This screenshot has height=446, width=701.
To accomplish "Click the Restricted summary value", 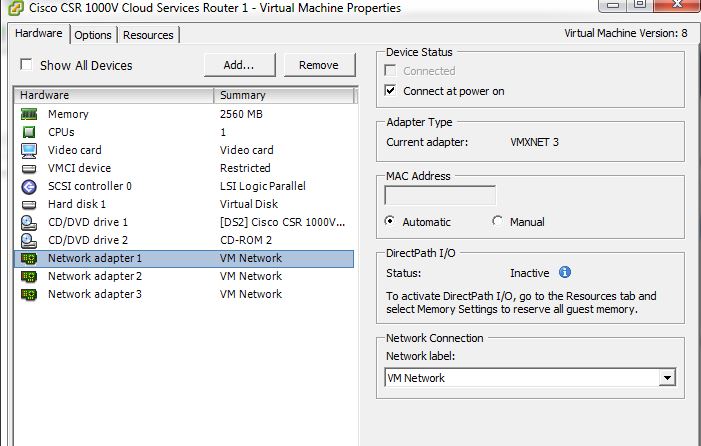I will coord(245,168).
